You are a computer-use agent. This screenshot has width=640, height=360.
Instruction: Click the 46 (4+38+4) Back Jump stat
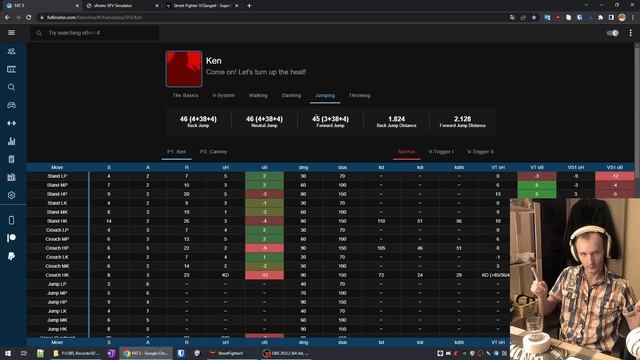coord(198,121)
